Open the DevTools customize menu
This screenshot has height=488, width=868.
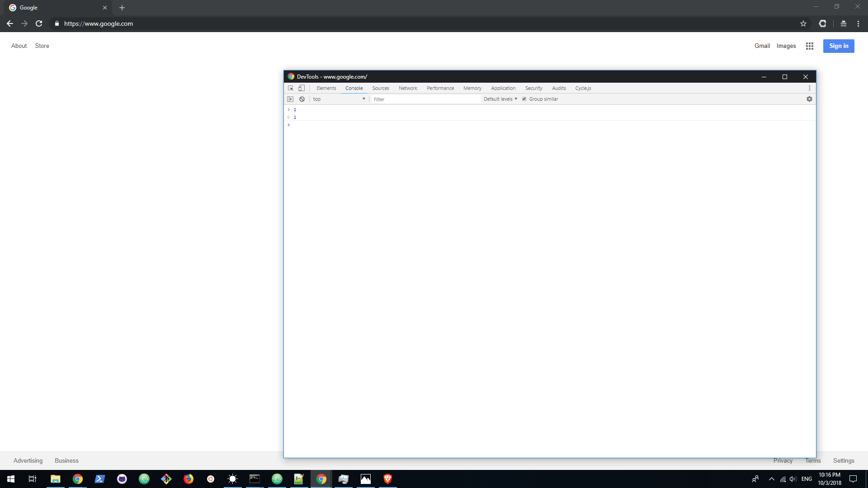[x=809, y=88]
